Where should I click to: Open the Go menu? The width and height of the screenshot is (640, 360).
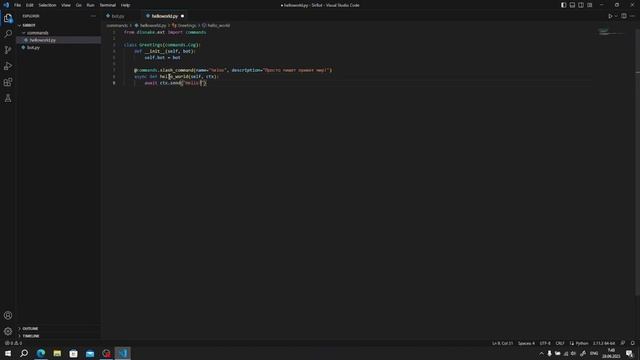(79, 5)
